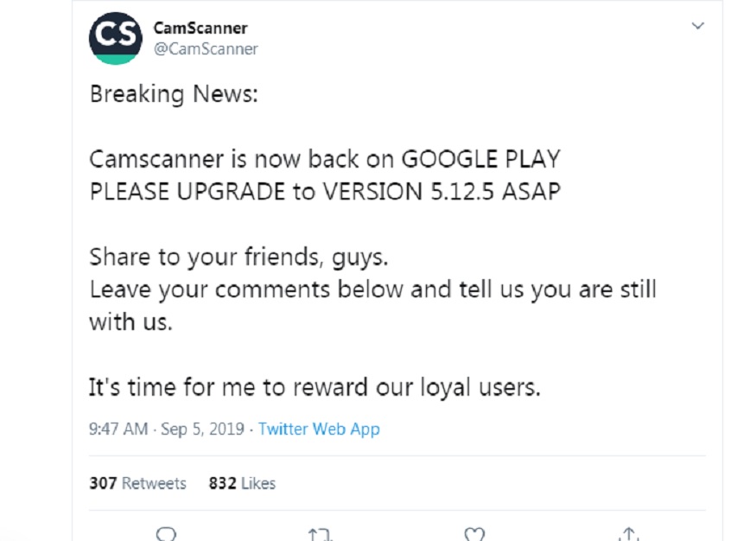Viewport: 756px width, 541px height.
Task: Open the share tweet arrow icon
Action: [x=629, y=534]
